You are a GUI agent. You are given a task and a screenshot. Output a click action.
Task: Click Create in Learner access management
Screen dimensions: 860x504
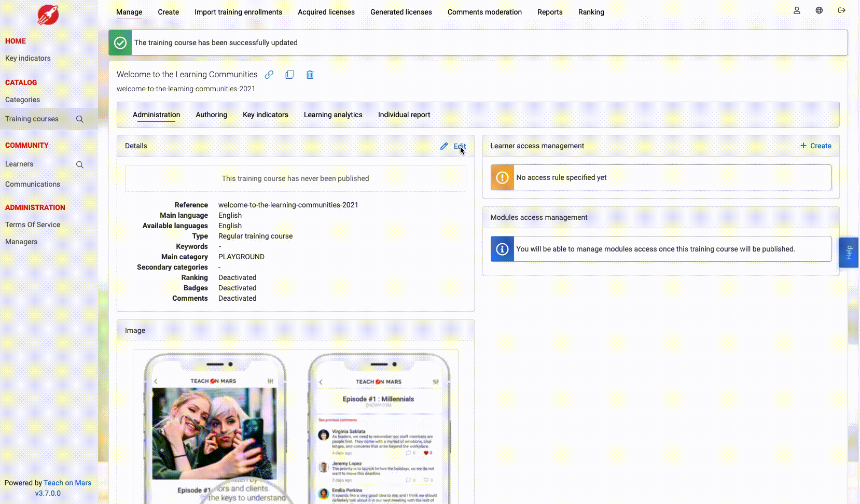click(x=821, y=146)
